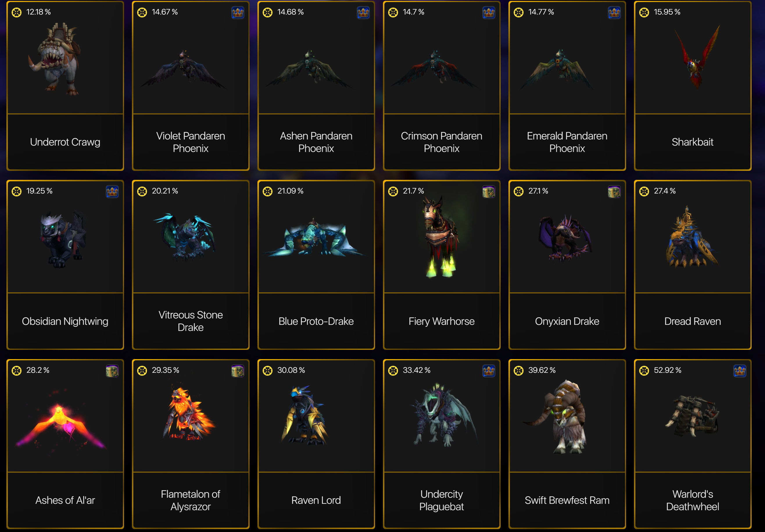Click the chest badge on Ashes of Al'ar
The height and width of the screenshot is (532, 765).
tap(112, 371)
